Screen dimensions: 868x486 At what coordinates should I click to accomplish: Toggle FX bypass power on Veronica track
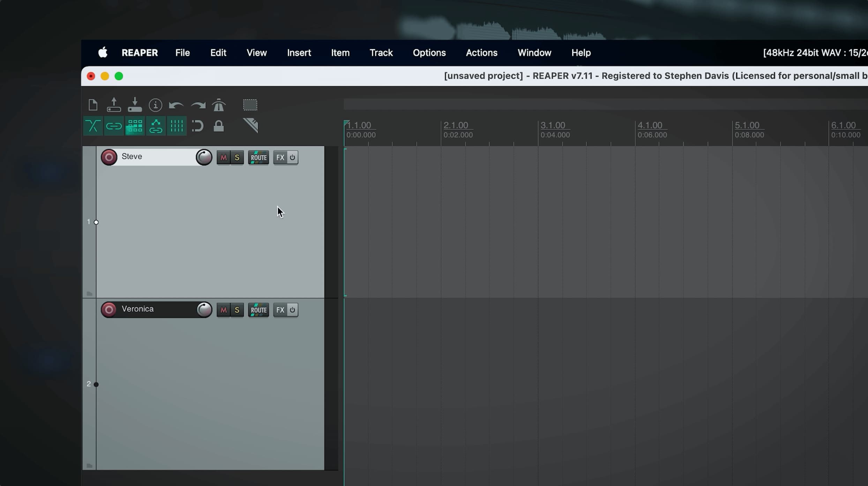tap(292, 310)
